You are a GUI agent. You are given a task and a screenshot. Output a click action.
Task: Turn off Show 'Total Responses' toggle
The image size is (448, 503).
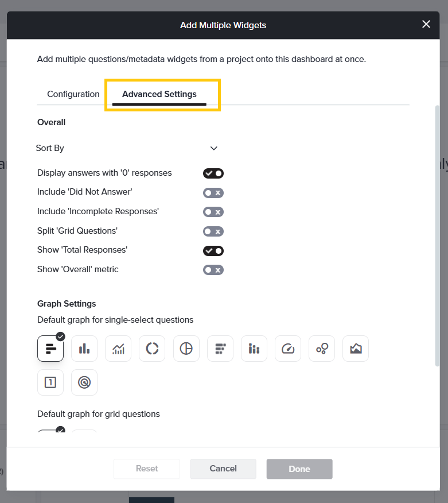pyautogui.click(x=213, y=251)
